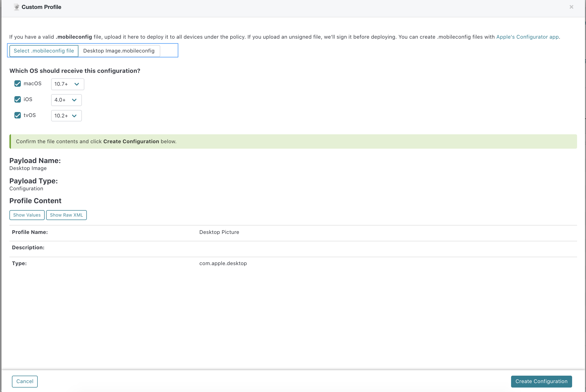Click Show Values button

point(27,215)
